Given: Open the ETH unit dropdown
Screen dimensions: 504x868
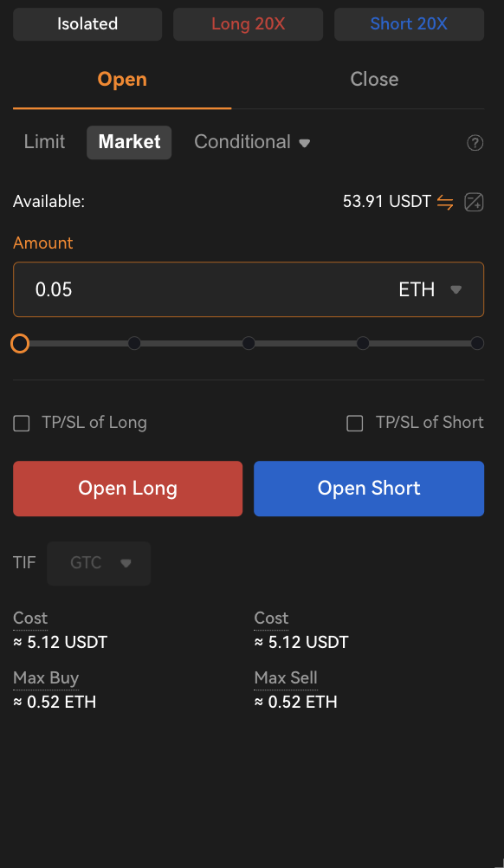Looking at the screenshot, I should (430, 289).
